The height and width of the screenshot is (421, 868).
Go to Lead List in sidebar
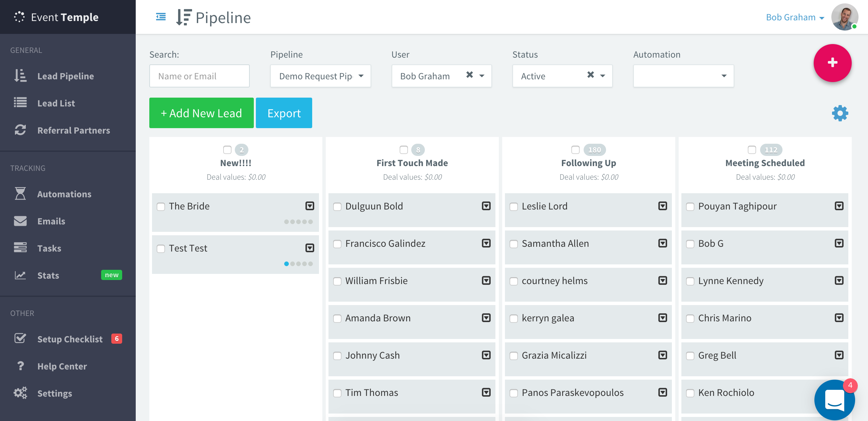[56, 103]
